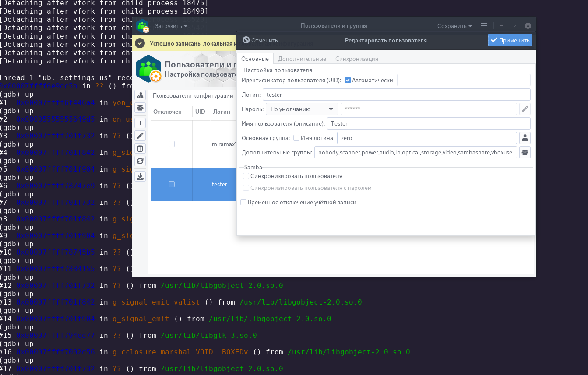588x375 pixels.
Task: Uncheck the Автоматически UID checkbox
Action: pyautogui.click(x=348, y=80)
